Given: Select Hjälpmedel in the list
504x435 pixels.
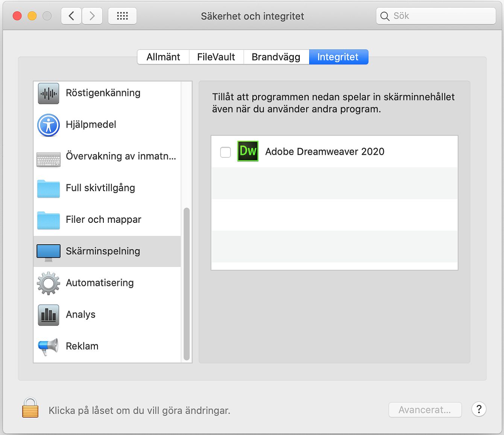Looking at the screenshot, I should coord(107,125).
